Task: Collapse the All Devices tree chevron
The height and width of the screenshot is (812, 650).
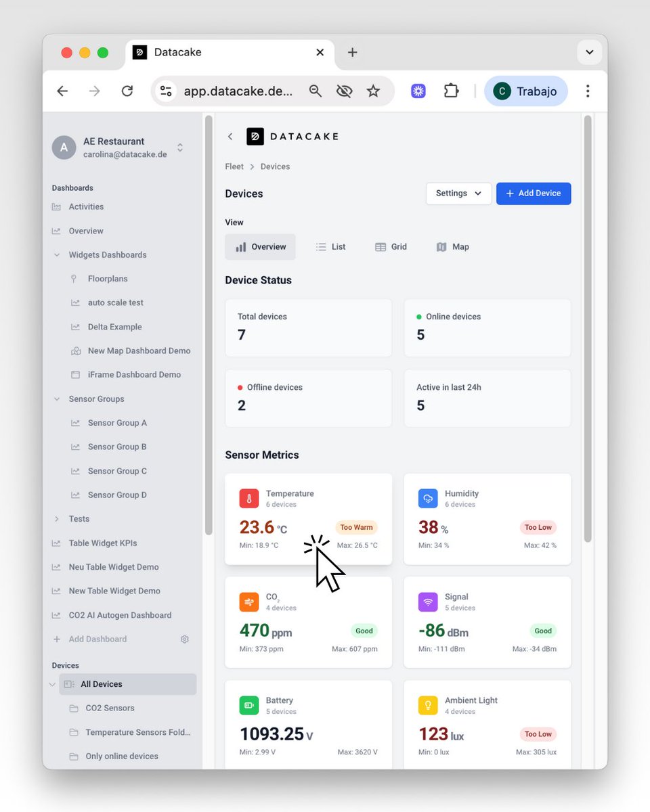Action: (x=52, y=684)
